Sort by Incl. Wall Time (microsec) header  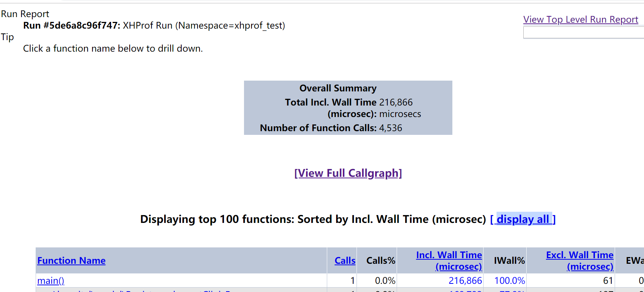[x=449, y=260]
